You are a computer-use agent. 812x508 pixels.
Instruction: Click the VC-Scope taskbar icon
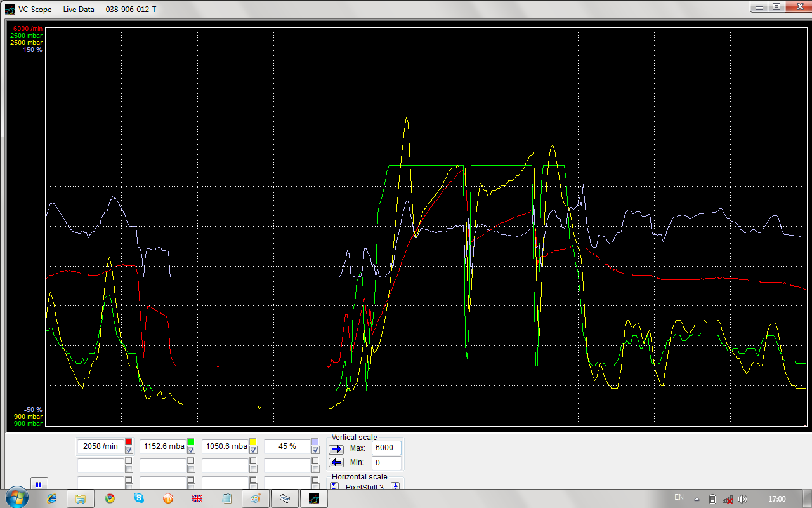tap(313, 498)
